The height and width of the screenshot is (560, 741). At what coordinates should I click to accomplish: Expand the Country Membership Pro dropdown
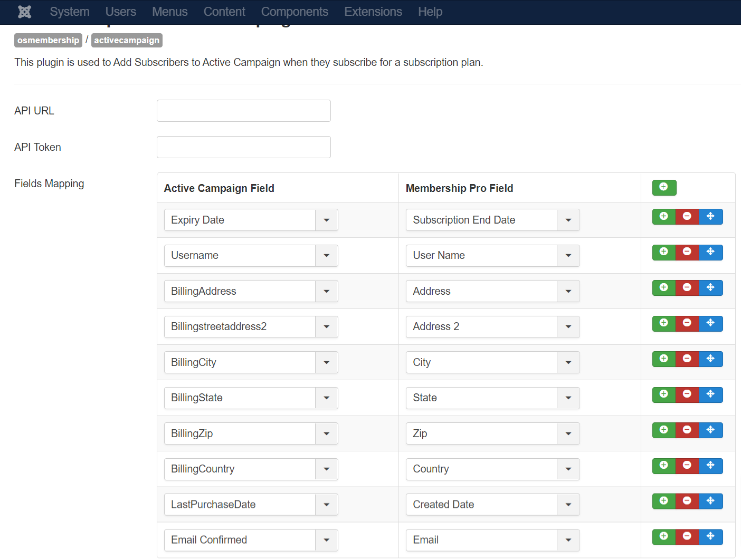tap(492, 469)
